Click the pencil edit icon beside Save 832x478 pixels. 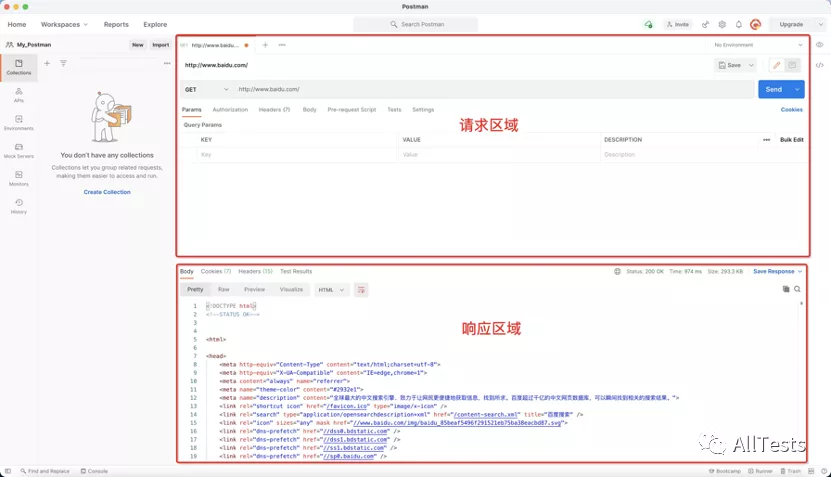pyautogui.click(x=776, y=65)
